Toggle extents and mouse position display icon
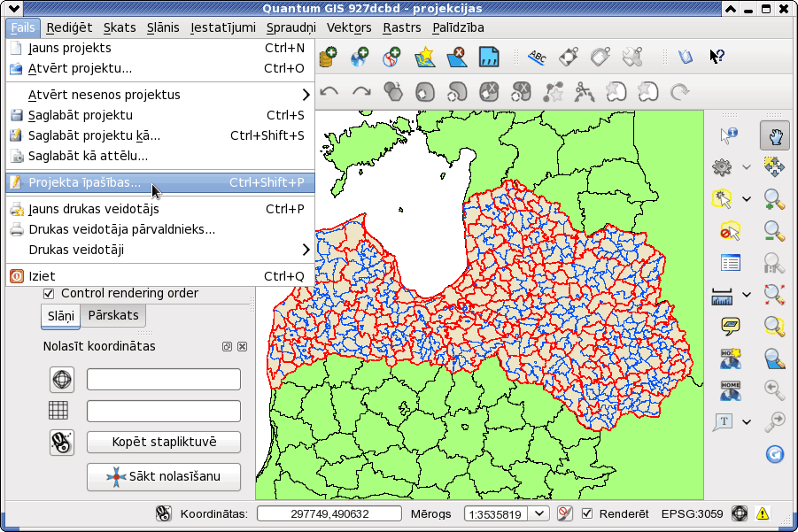 point(163,513)
